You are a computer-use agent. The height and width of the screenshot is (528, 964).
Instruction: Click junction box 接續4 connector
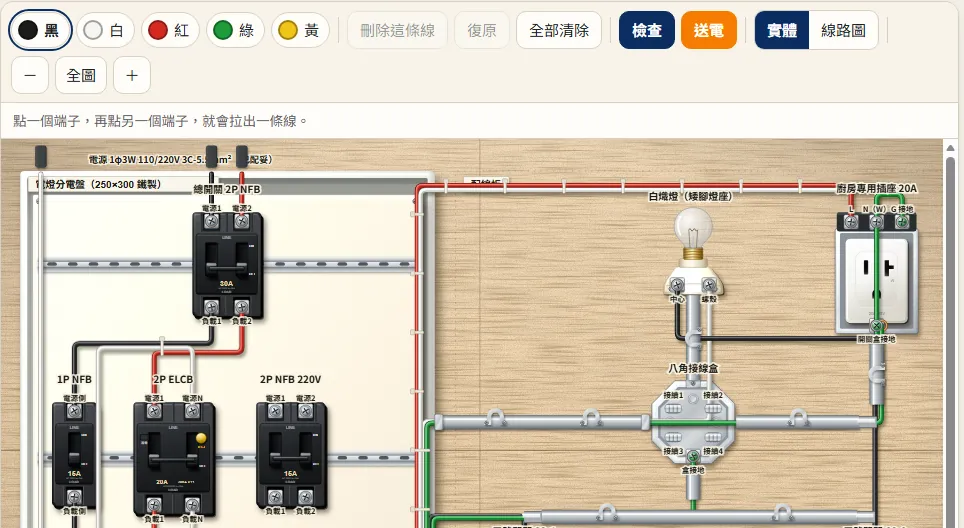(713, 437)
